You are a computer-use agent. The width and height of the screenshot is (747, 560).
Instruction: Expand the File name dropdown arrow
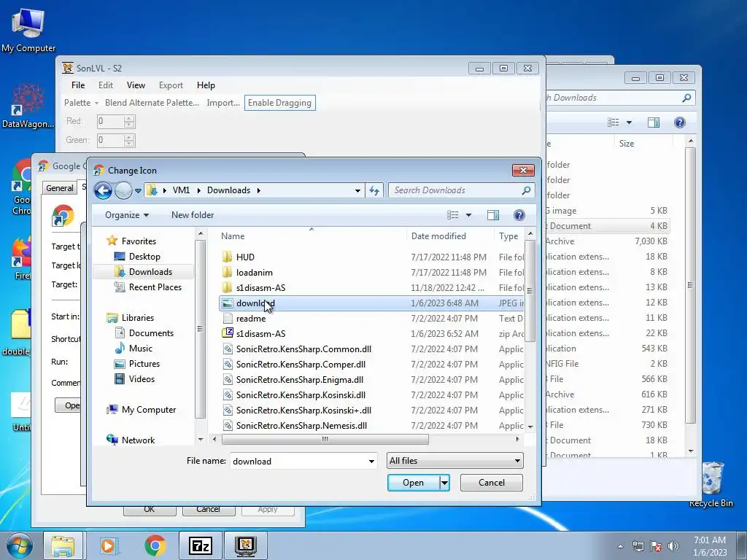[371, 461]
